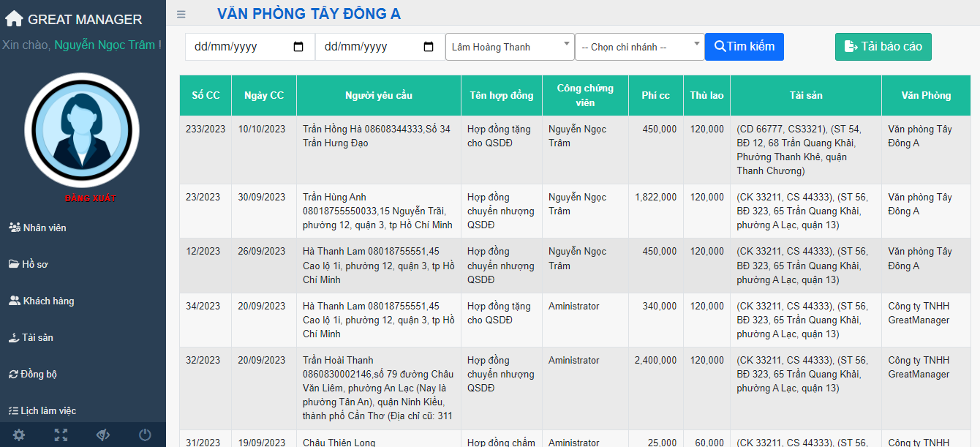
Task: Click the red Đăng xuất link
Action: (x=90, y=198)
